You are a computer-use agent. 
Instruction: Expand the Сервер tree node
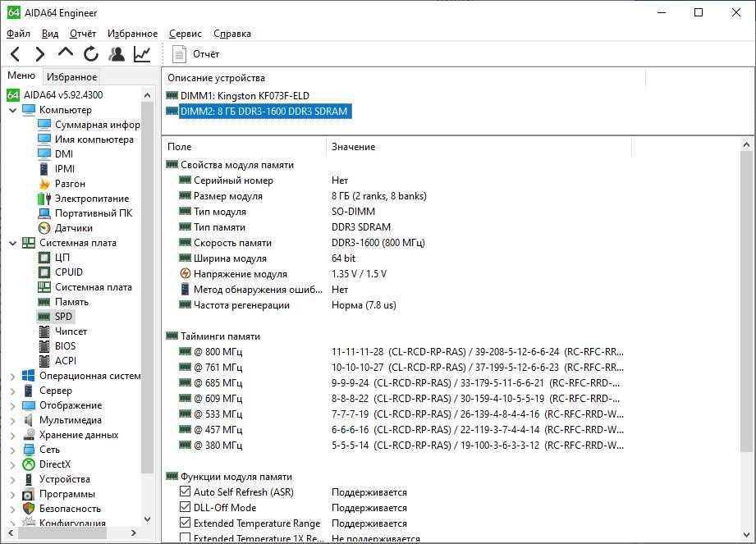(x=13, y=391)
